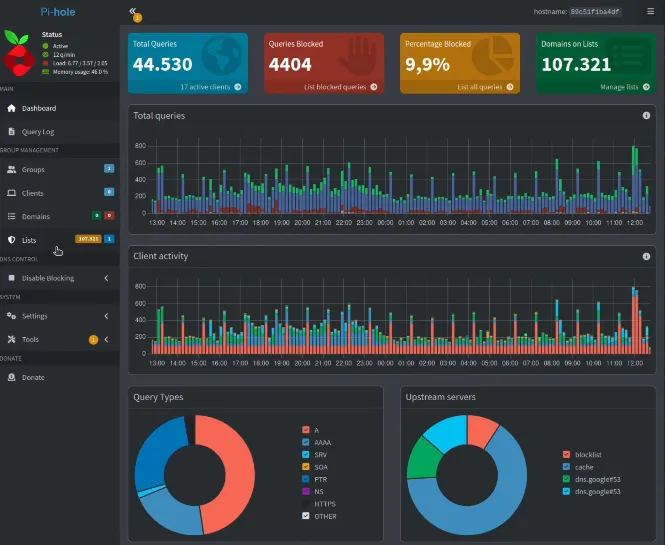Toggle the PTR query type checkbox

pos(306,479)
